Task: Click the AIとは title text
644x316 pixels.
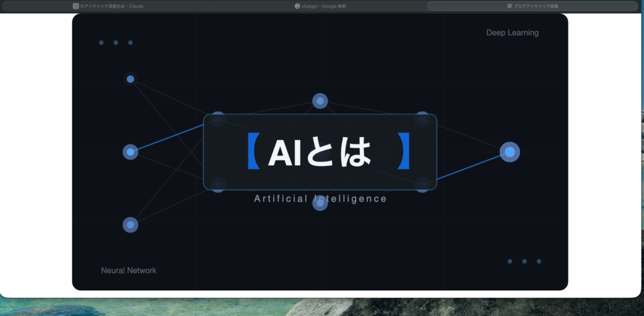Action: (320, 153)
